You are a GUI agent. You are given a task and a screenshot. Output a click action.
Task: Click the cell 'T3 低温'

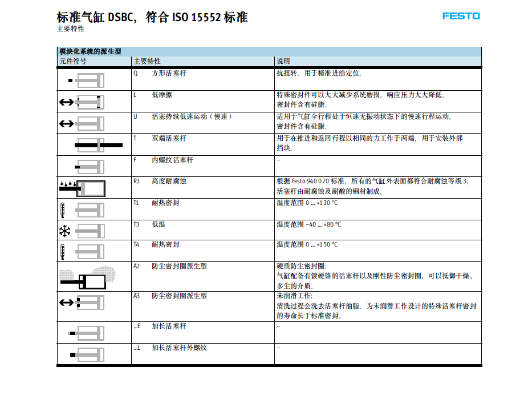click(x=149, y=224)
